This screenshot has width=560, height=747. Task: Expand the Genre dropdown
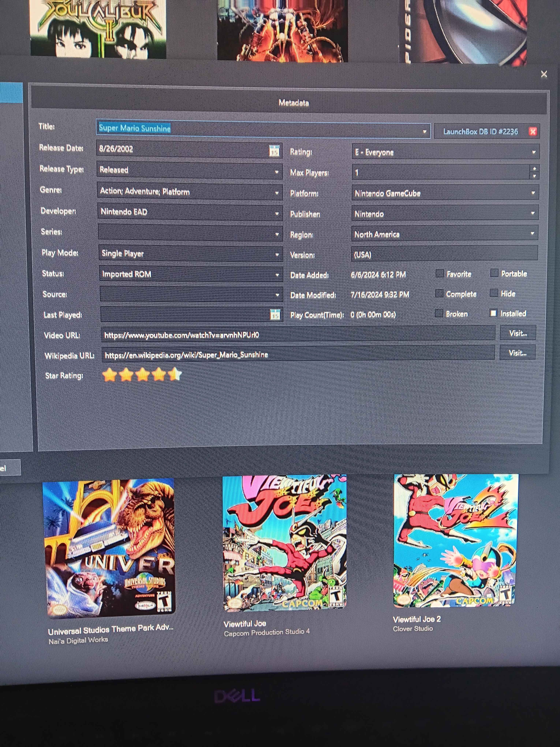point(277,193)
